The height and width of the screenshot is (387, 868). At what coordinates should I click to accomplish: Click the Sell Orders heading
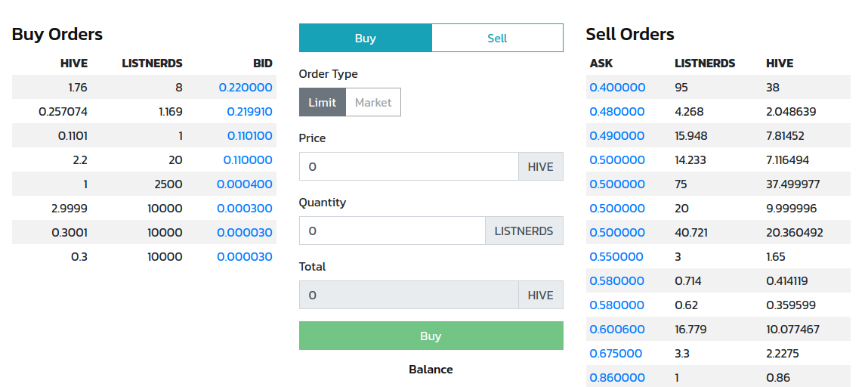point(630,34)
